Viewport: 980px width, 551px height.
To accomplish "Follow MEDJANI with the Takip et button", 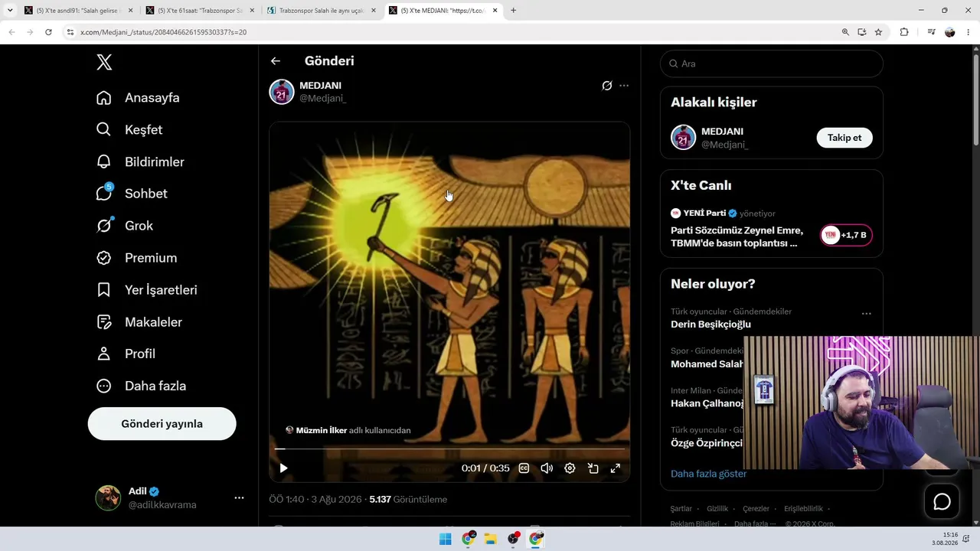I will [x=844, y=138].
